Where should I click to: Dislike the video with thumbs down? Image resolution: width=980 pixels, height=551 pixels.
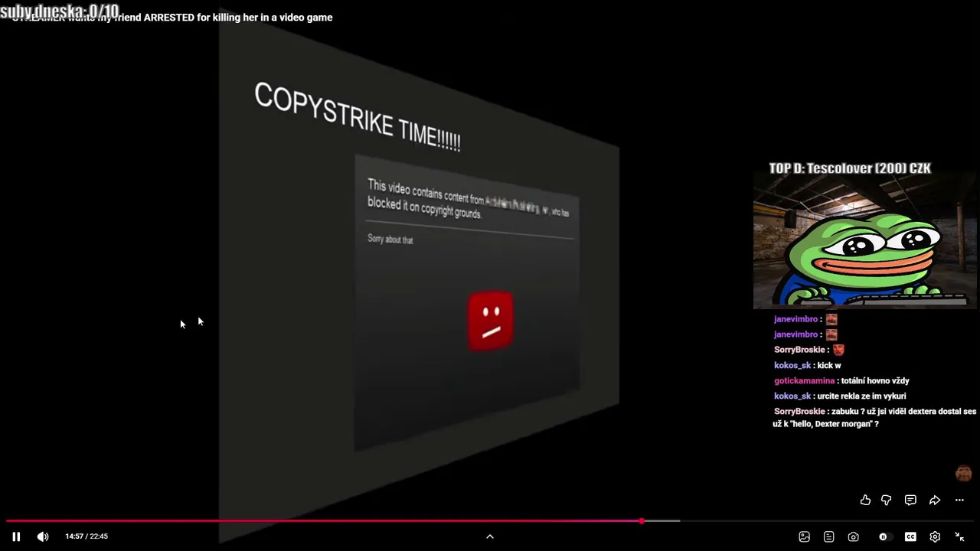pos(886,500)
